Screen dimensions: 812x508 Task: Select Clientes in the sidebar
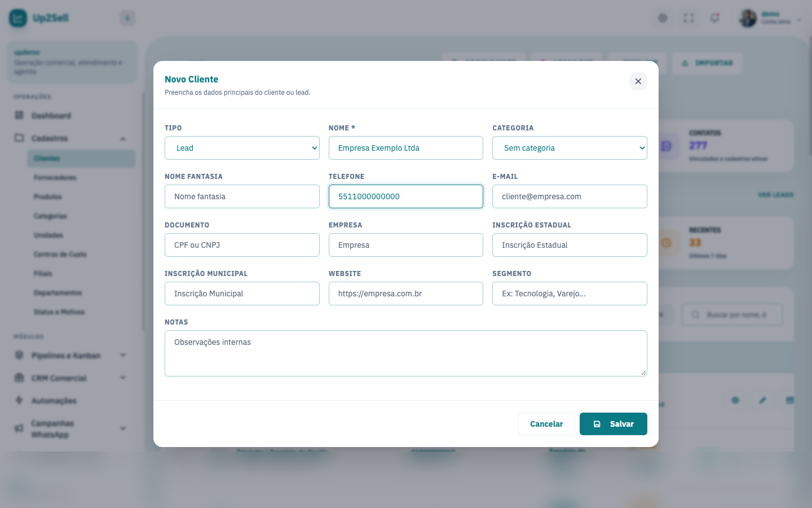81,159
